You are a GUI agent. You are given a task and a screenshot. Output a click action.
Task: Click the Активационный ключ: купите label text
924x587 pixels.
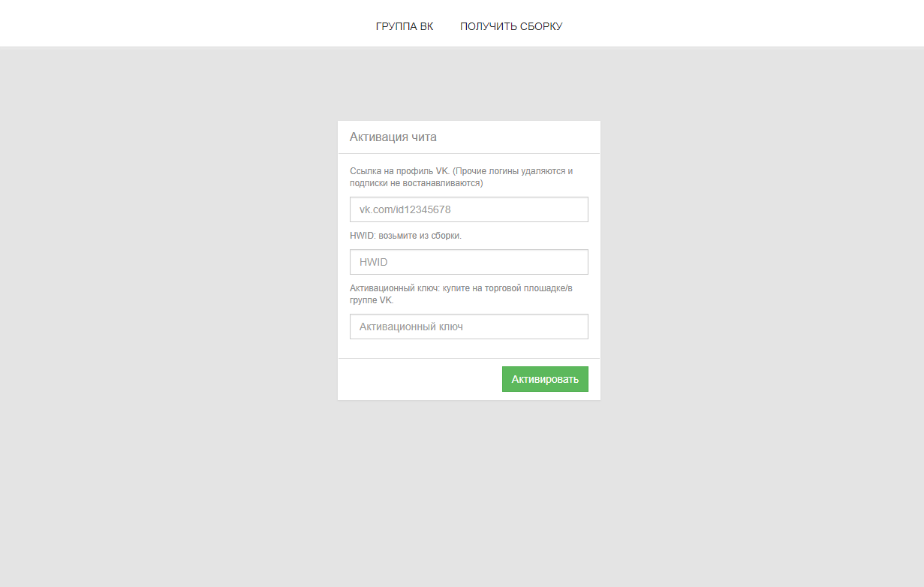[x=461, y=294]
